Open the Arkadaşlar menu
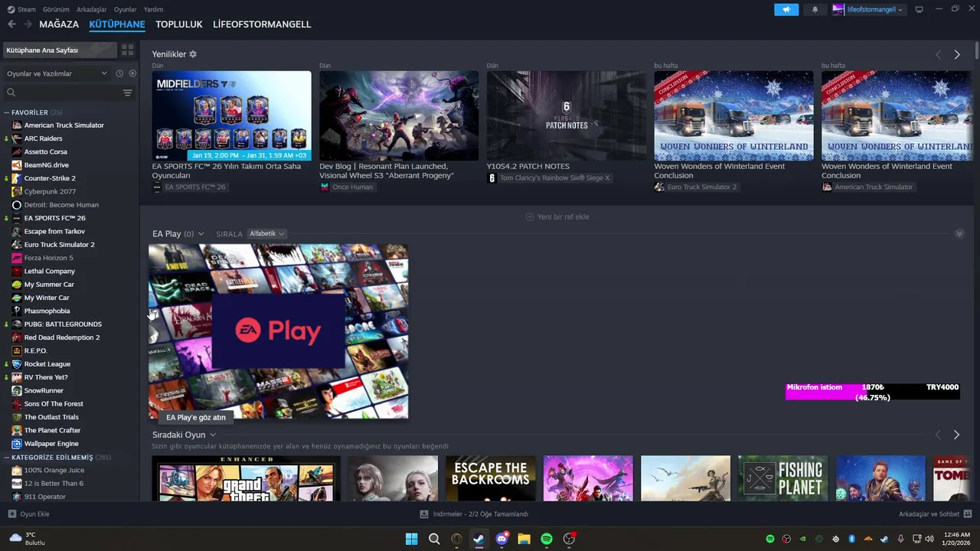The image size is (980, 551). 92,9
